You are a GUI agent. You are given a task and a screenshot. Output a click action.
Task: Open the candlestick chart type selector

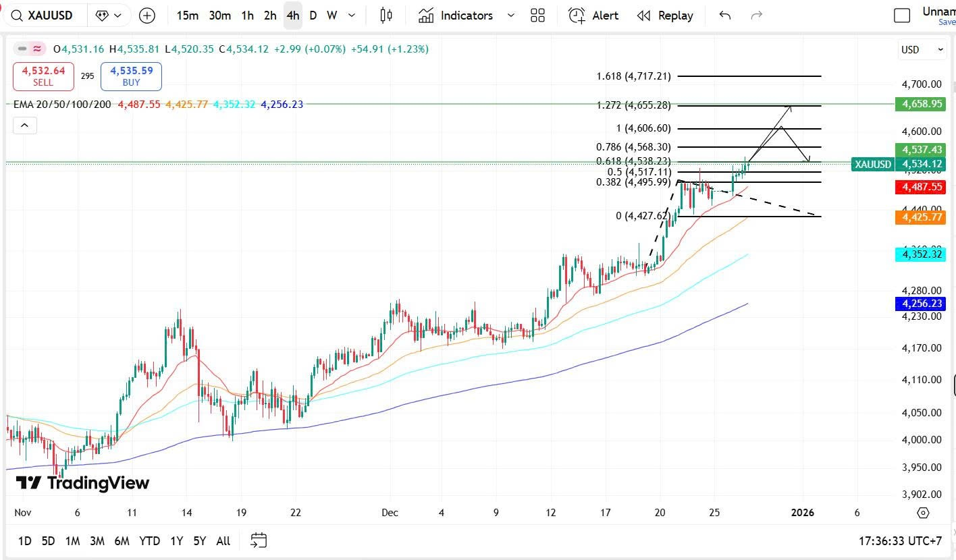(x=386, y=16)
